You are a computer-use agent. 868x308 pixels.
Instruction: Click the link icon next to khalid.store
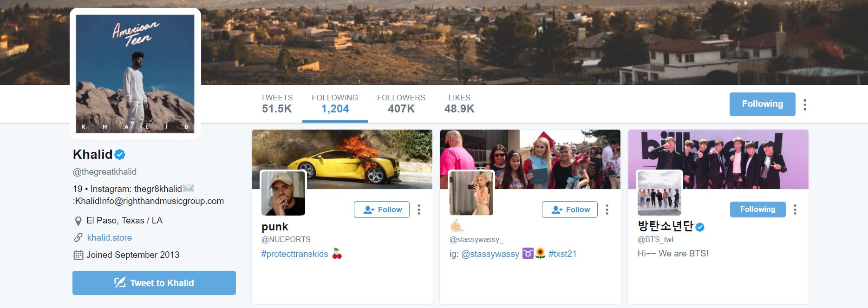[x=78, y=237]
